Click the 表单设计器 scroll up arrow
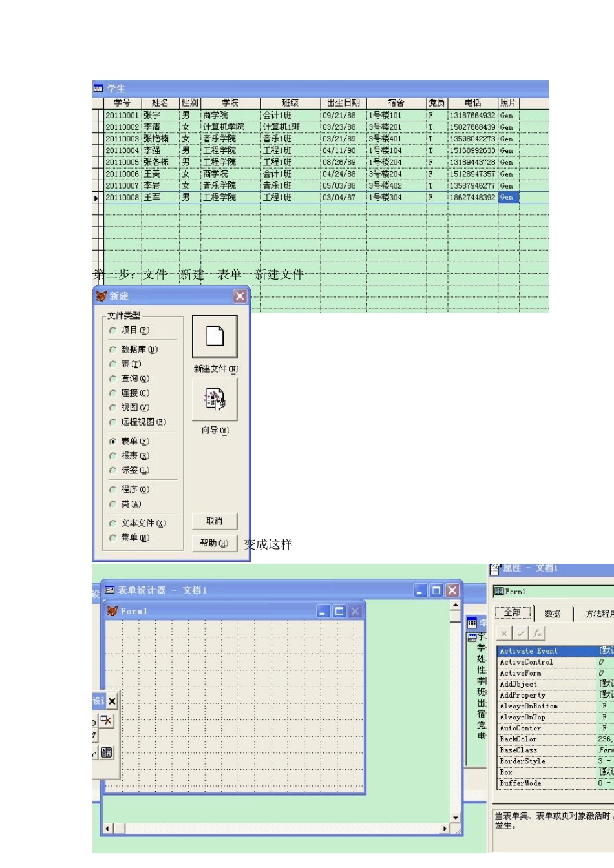 tap(456, 605)
